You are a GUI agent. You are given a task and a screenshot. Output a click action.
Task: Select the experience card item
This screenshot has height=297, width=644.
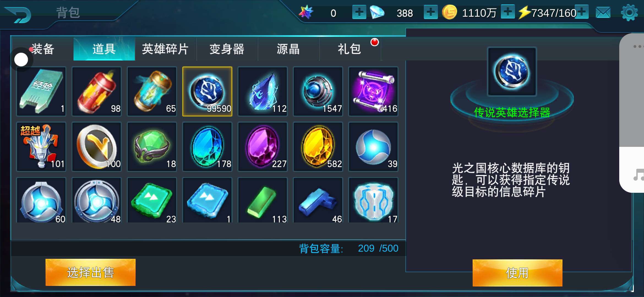(41, 91)
